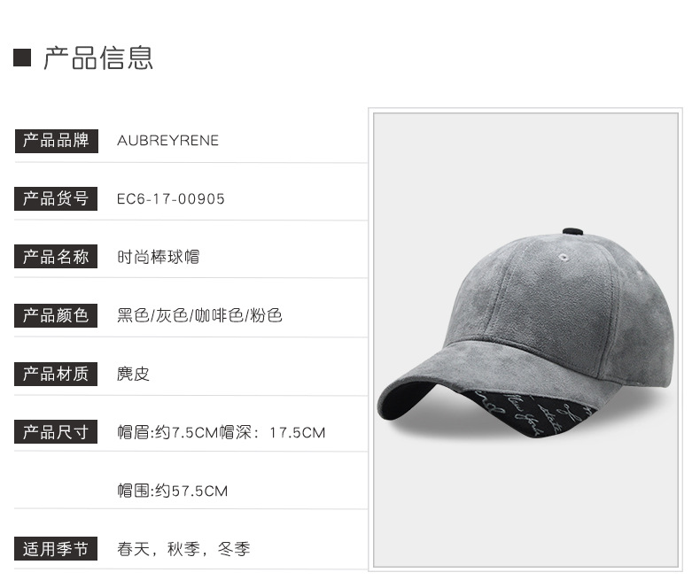
Task: Click the material value 麂皮
Action: point(133,374)
